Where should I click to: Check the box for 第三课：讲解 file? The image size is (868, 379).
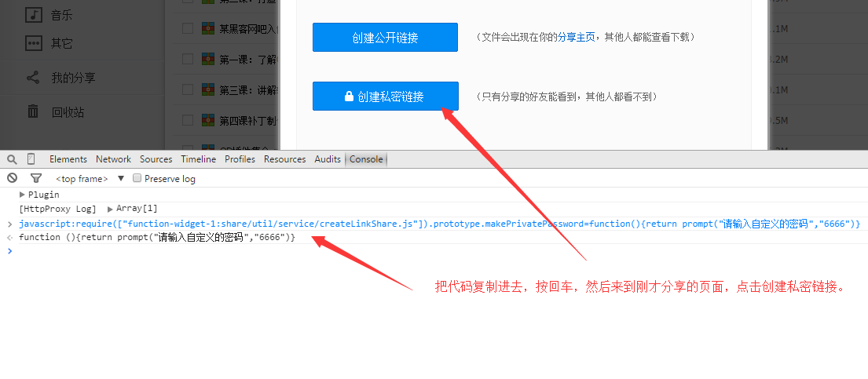click(188, 89)
